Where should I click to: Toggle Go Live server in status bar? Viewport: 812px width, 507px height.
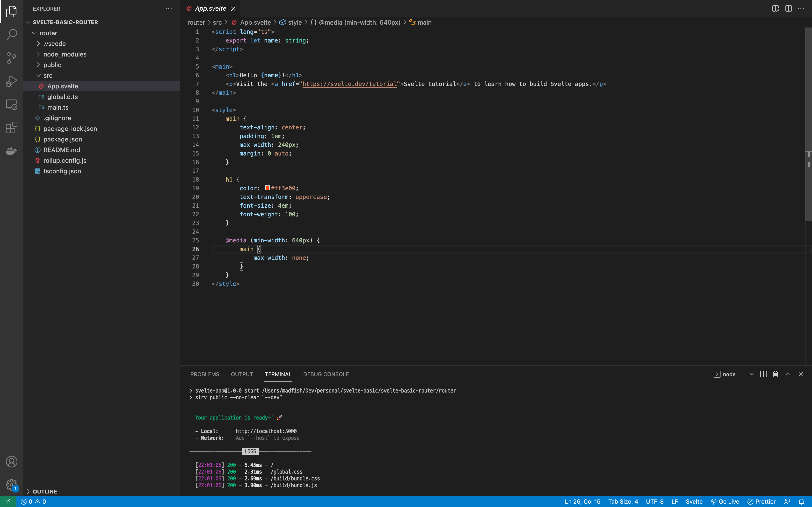coord(725,502)
